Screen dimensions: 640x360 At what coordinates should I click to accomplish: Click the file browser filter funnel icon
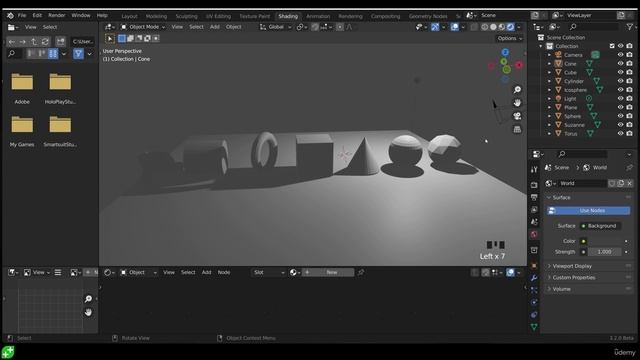click(x=78, y=54)
